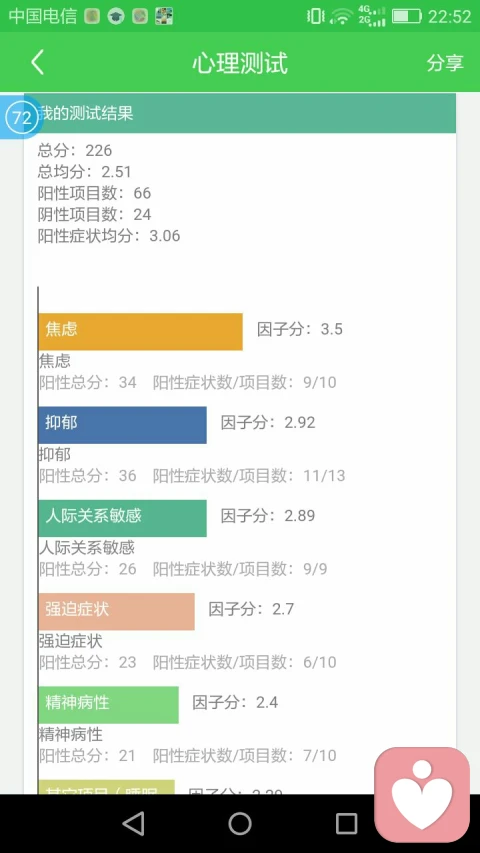The height and width of the screenshot is (853, 480).
Task: Tap Android recent apps square button
Action: click(x=346, y=823)
